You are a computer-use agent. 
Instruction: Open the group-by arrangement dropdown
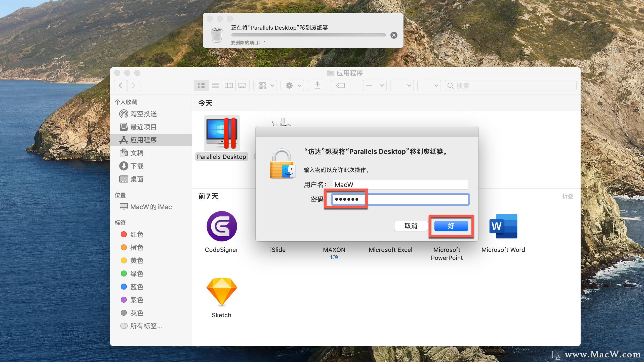click(265, 85)
